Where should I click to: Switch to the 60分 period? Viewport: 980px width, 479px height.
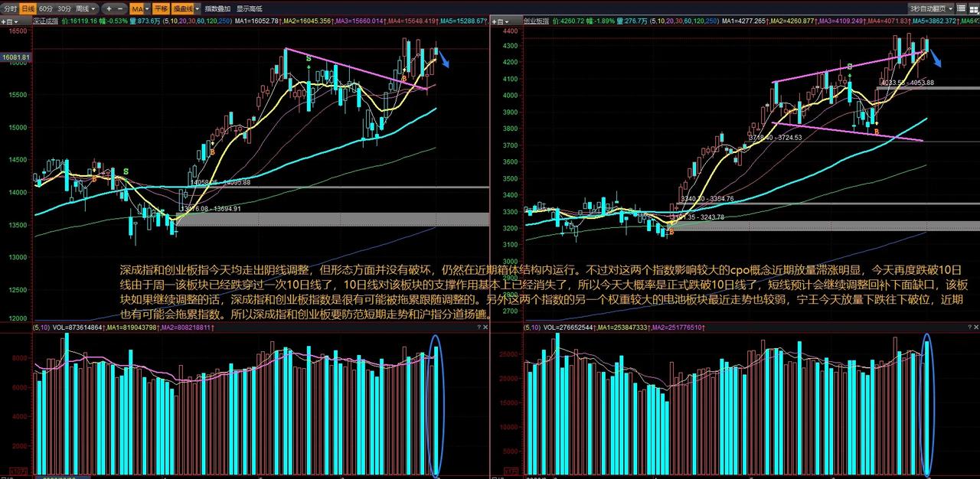46,8
